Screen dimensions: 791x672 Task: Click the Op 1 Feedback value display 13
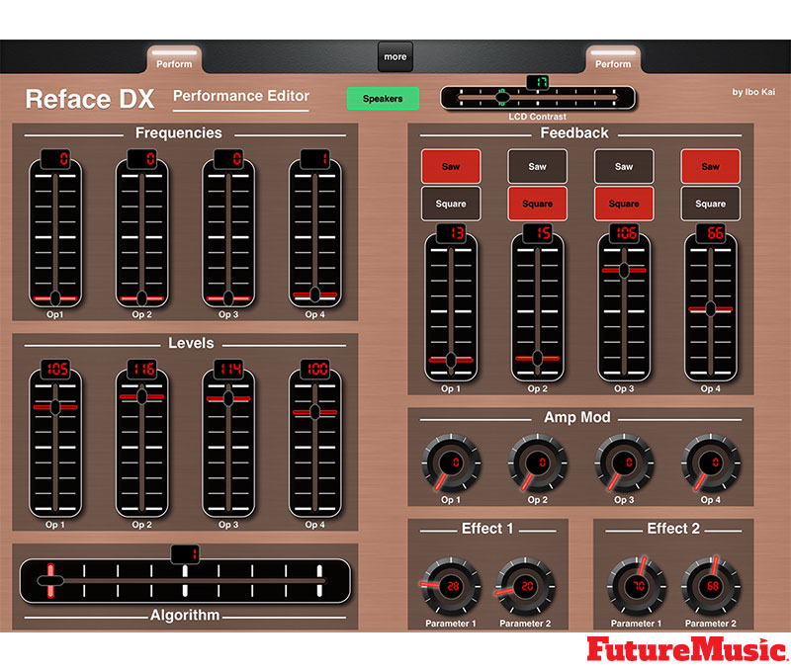click(451, 233)
